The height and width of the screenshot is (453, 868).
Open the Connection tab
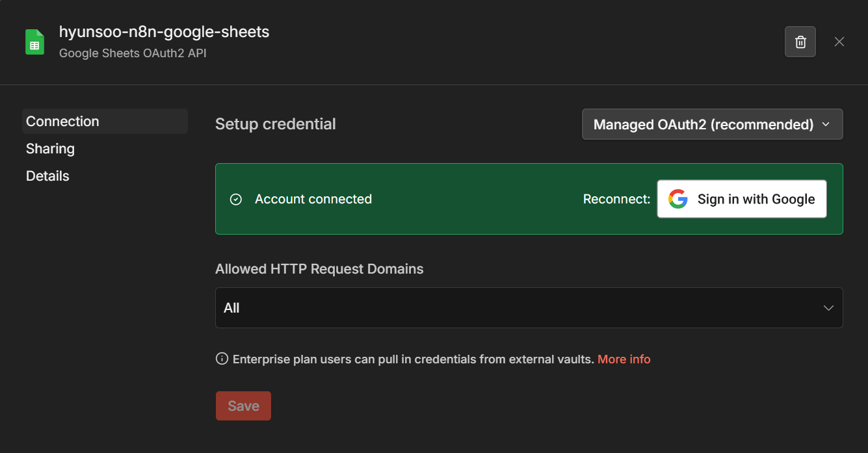coord(105,122)
